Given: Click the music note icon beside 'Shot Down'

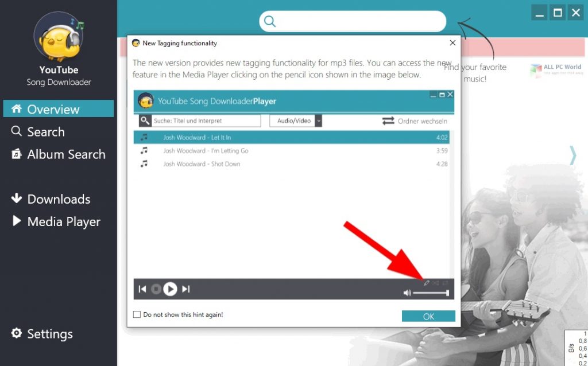Looking at the screenshot, I should tap(144, 163).
